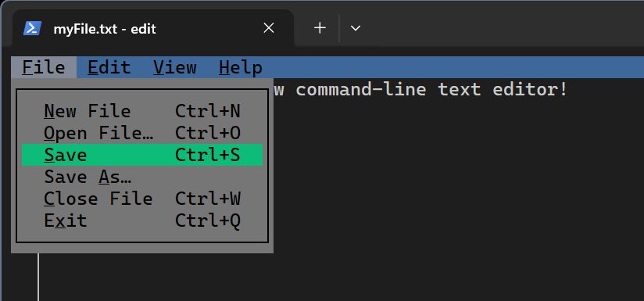
Task: Select the Open File… menu entry
Action: (142, 133)
